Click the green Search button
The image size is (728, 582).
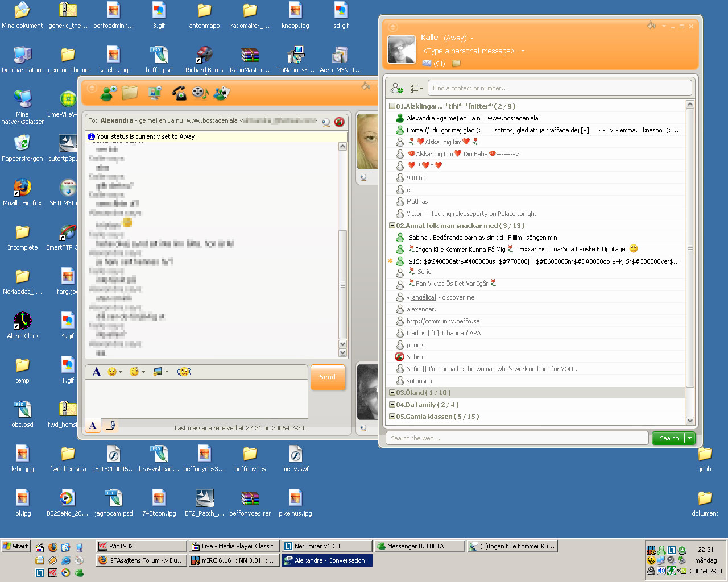click(669, 438)
